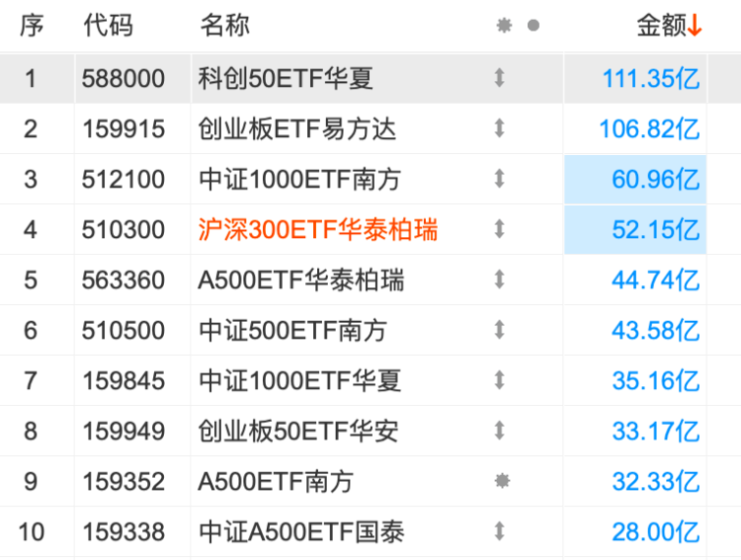This screenshot has height=560, width=741.
Task: Select 创业板ETF易方达 name
Action: 296,129
